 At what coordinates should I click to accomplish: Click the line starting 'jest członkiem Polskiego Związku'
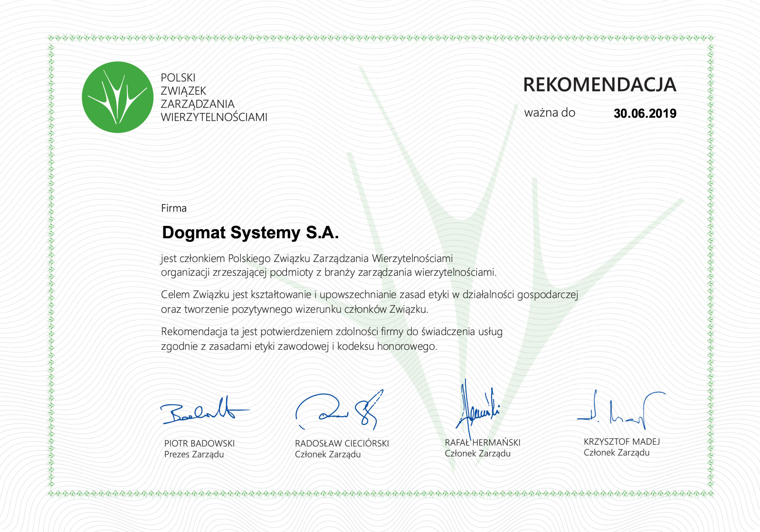(307, 259)
